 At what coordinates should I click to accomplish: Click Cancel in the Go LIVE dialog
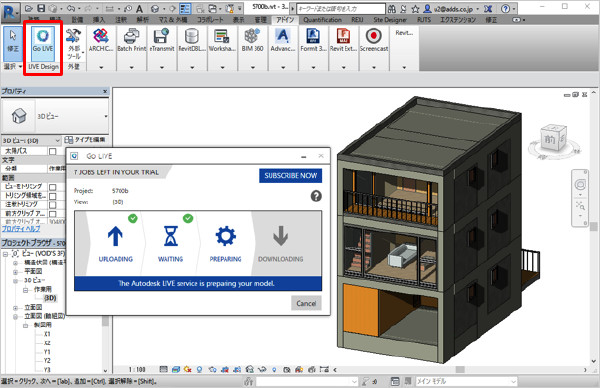(306, 303)
